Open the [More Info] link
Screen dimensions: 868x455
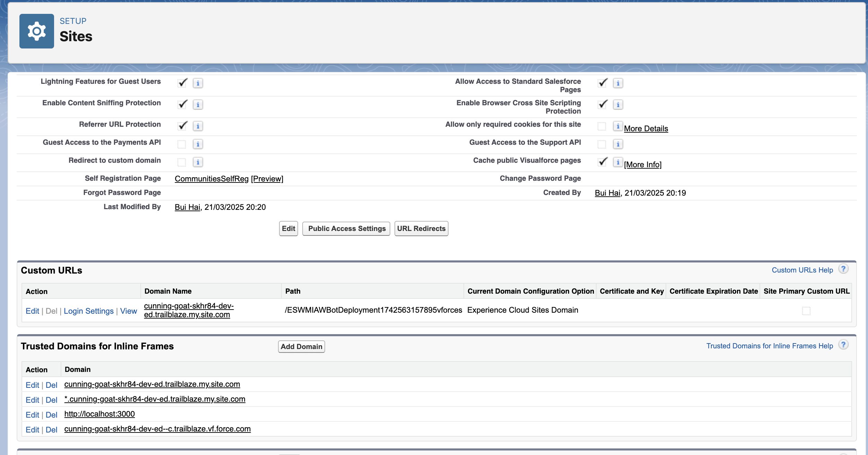tap(643, 164)
